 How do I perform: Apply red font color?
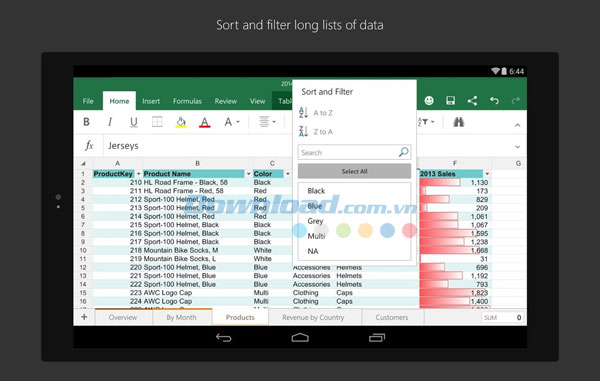(205, 122)
